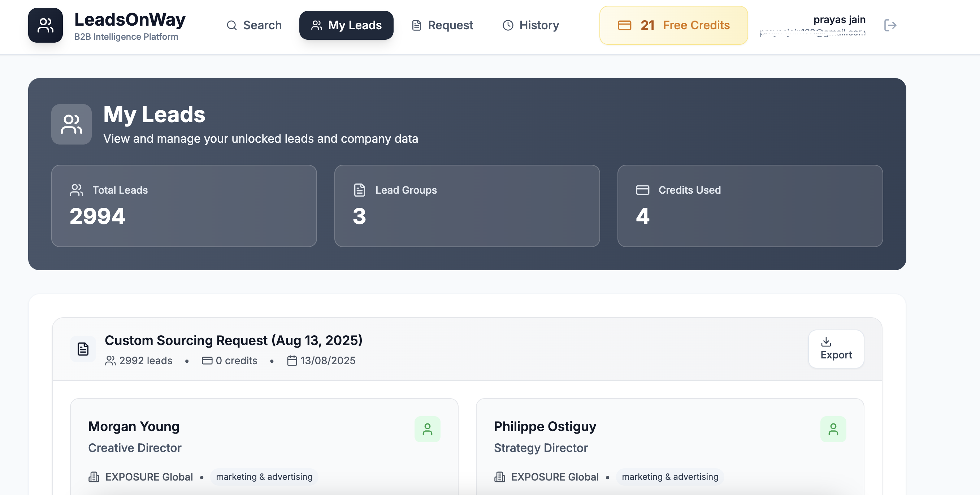Click the 13/08/2025 date text
Image resolution: width=980 pixels, height=495 pixels.
[328, 361]
